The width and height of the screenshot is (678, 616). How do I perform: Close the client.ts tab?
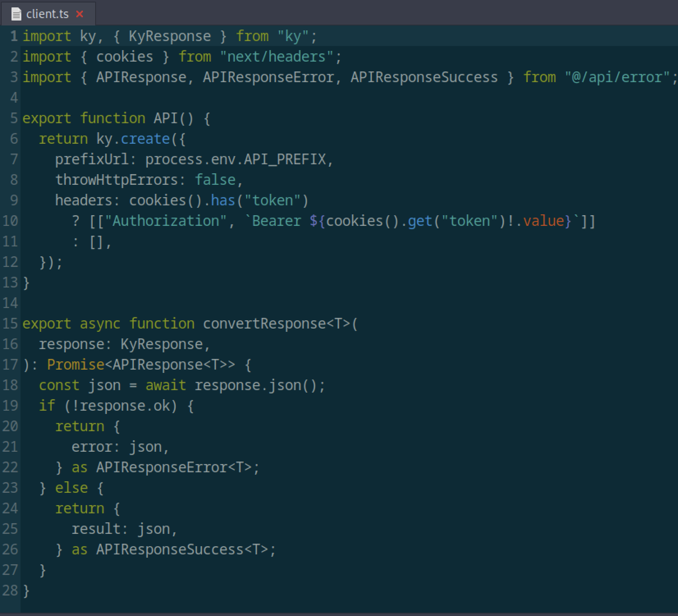click(80, 14)
